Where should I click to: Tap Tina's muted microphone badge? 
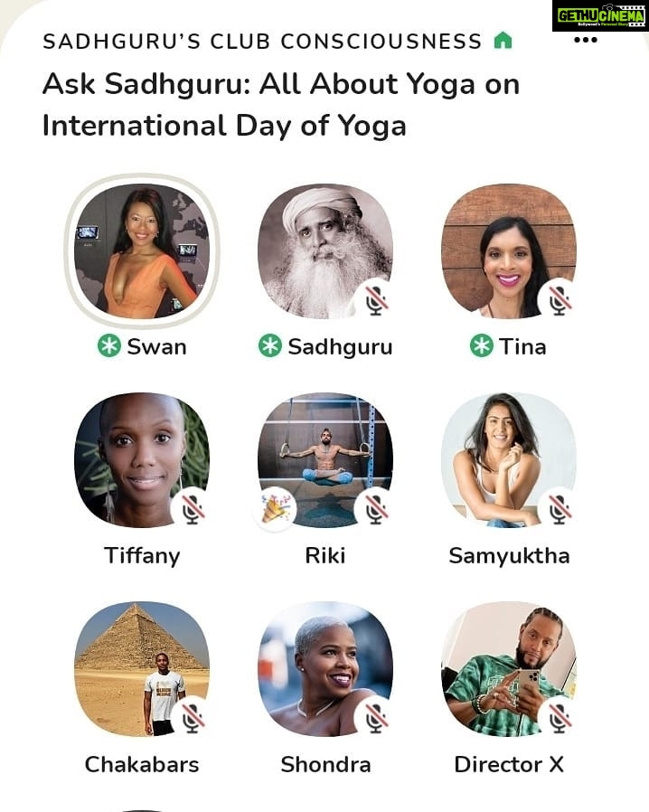[560, 300]
